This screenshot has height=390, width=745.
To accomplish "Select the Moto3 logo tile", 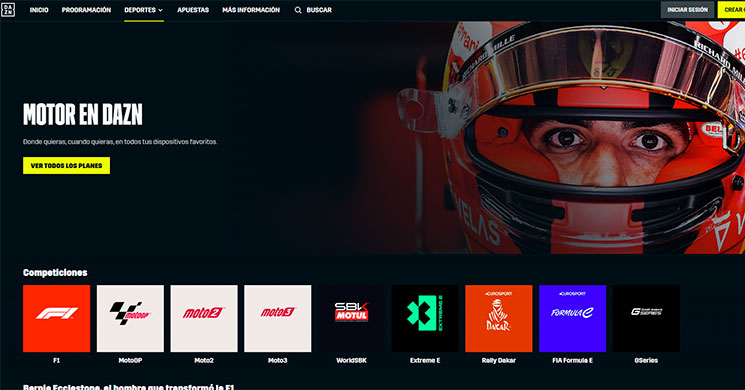I will [x=277, y=318].
